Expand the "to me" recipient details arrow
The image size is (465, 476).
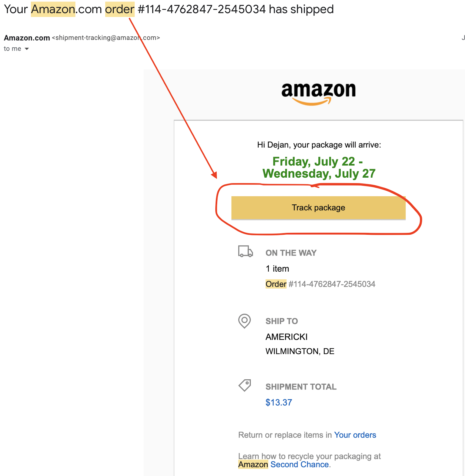coord(27,49)
